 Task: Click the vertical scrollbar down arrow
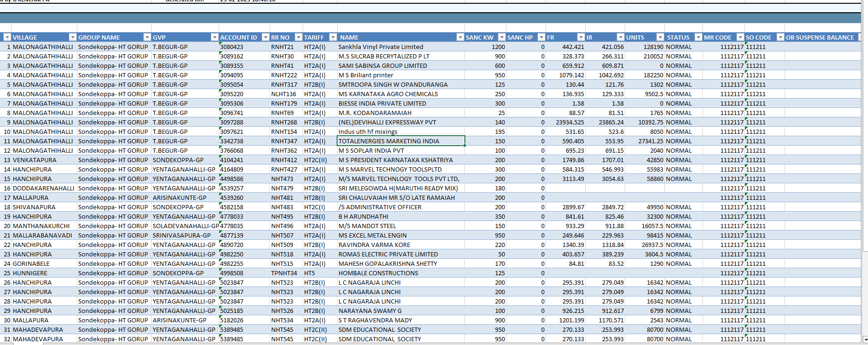(x=865, y=339)
